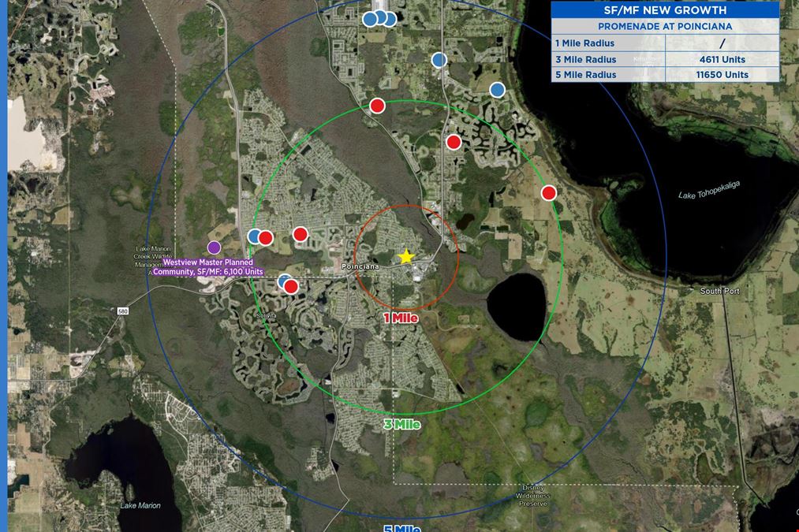The image size is (799, 532).
Task: Click the Promenade at Poinciana title row
Action: pos(665,27)
